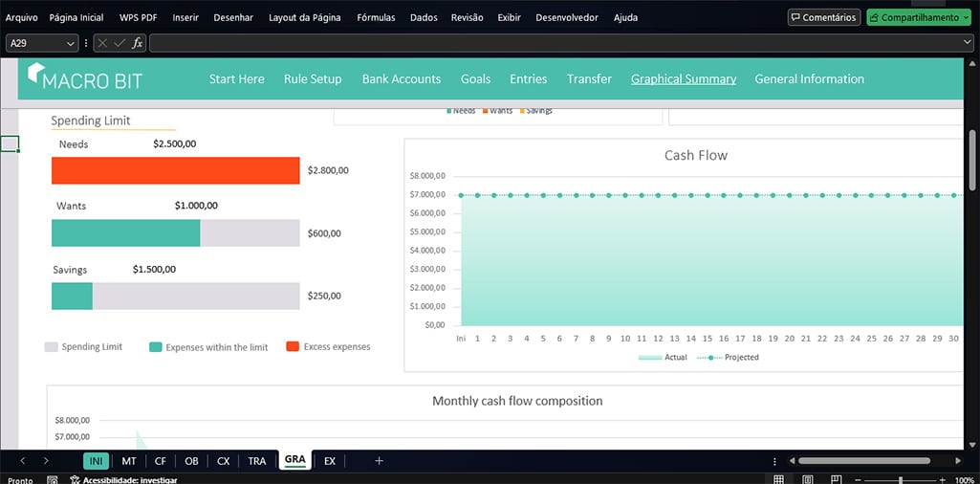Click the confirm entry checkmark icon

pos(120,43)
